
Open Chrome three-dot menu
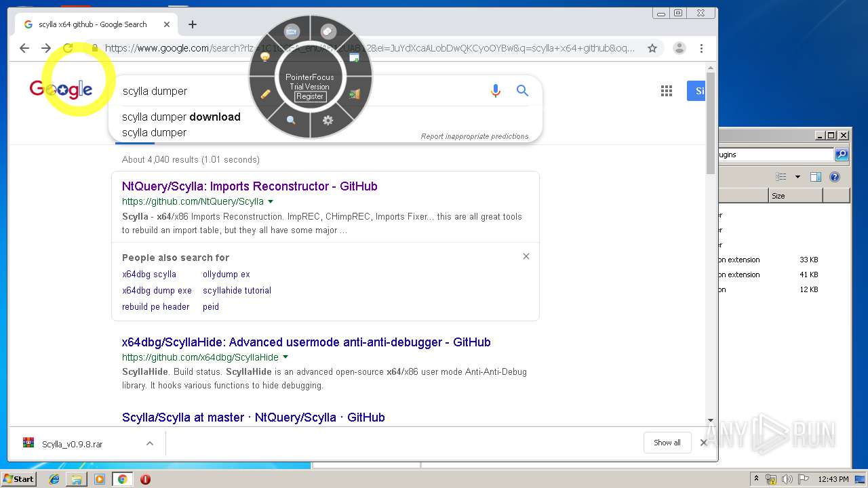pos(701,48)
